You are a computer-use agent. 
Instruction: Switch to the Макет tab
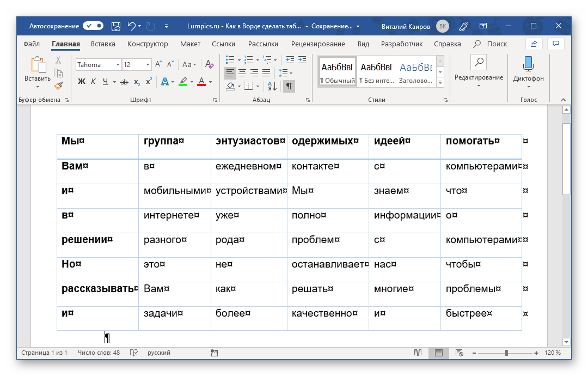[x=190, y=44]
